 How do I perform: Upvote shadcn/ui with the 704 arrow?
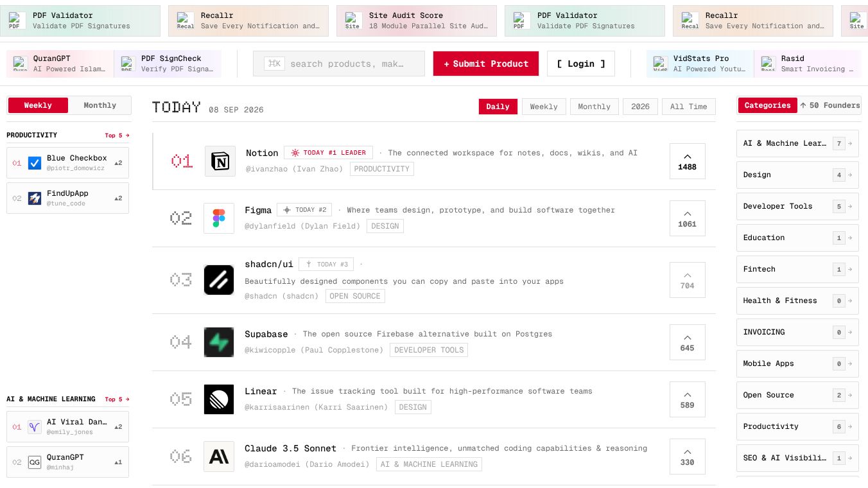point(687,280)
